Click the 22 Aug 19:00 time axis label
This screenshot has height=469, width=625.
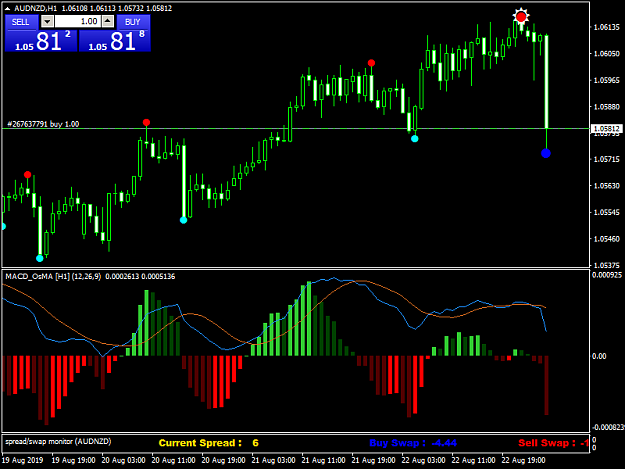[523, 460]
